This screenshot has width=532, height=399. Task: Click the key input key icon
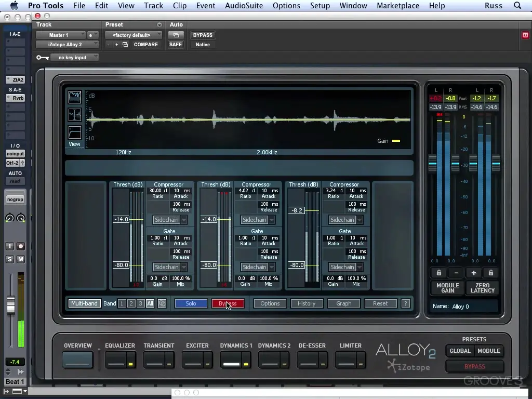click(x=43, y=58)
